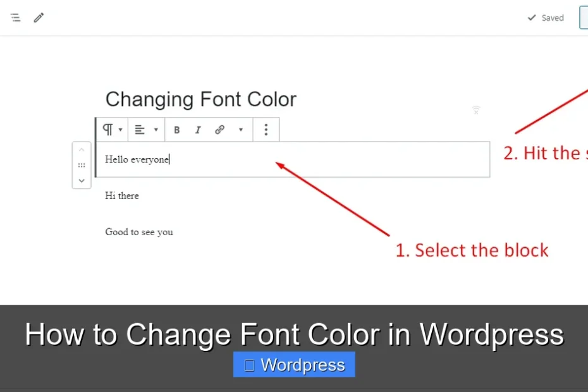The image size is (588, 392).
Task: Select the Hello everyone paragraph block
Action: tap(137, 159)
